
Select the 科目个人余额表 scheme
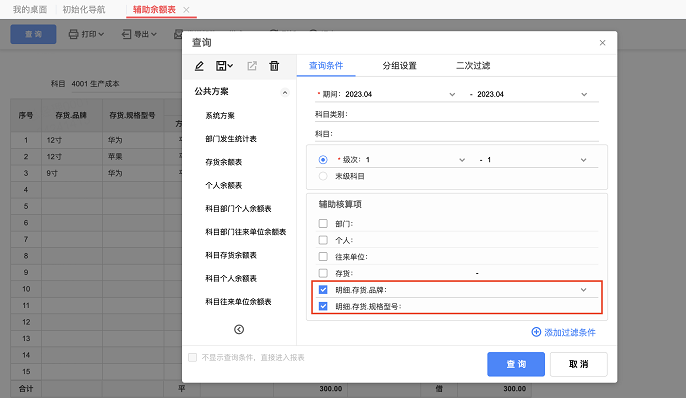pyautogui.click(x=231, y=278)
